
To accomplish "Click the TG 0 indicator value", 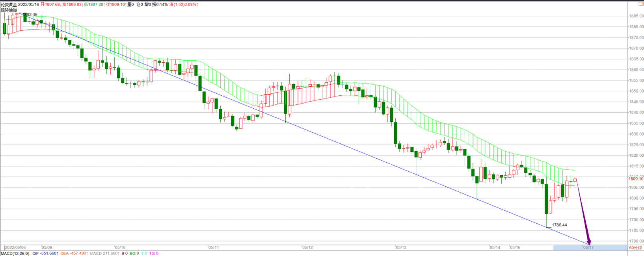I will click(x=154, y=253).
